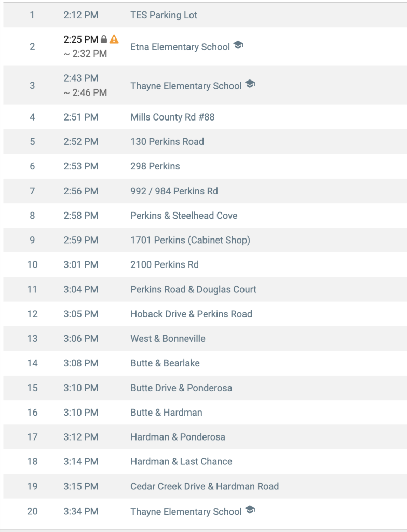This screenshot has height=532, width=407.
Task: Select stop 298 Perkins
Action: coord(205,166)
